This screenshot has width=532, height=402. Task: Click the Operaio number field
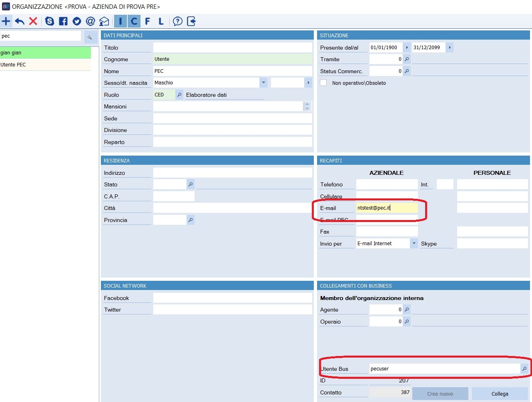[386, 322]
